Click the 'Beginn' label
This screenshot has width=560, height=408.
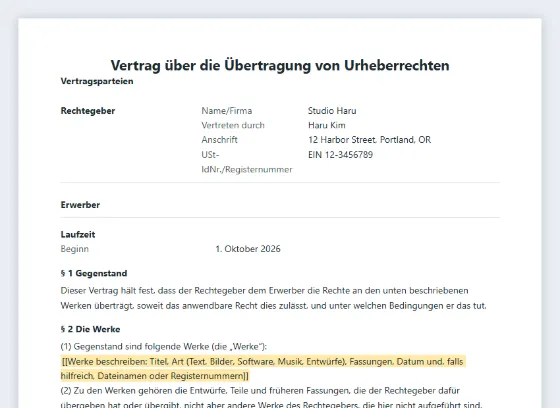tap(75, 249)
